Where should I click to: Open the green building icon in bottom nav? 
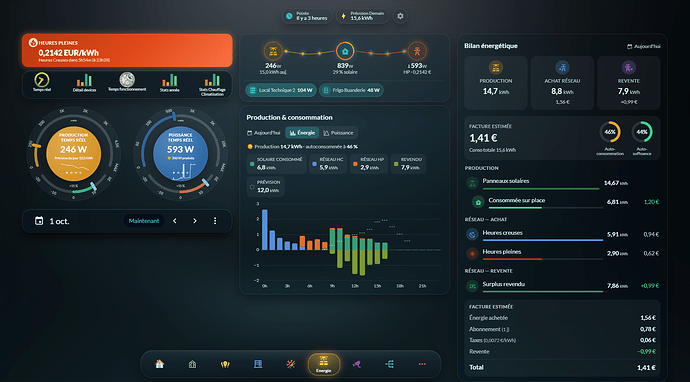[x=192, y=364]
